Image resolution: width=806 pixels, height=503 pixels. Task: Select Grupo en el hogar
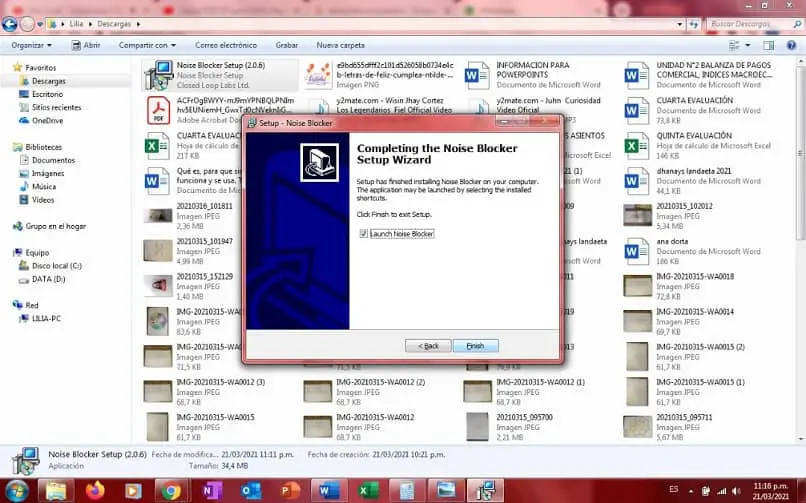[x=56, y=226]
